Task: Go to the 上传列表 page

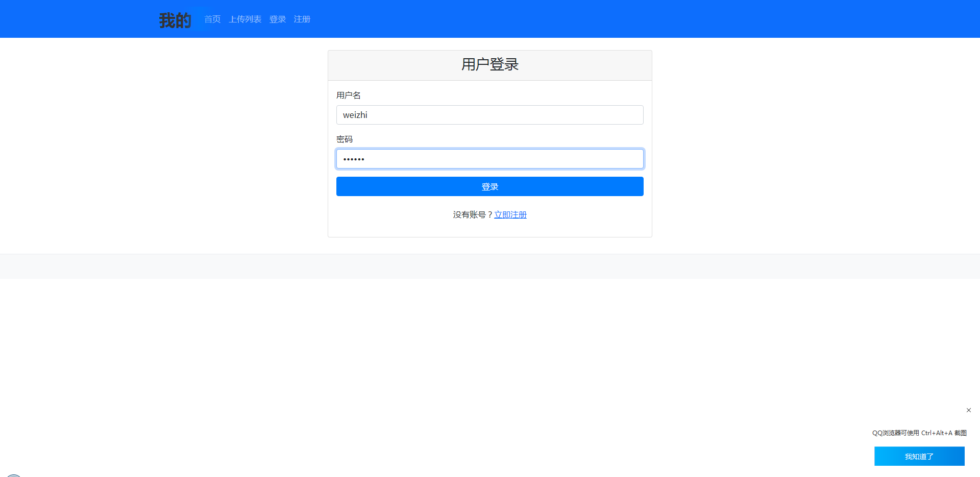Action: pyautogui.click(x=245, y=19)
